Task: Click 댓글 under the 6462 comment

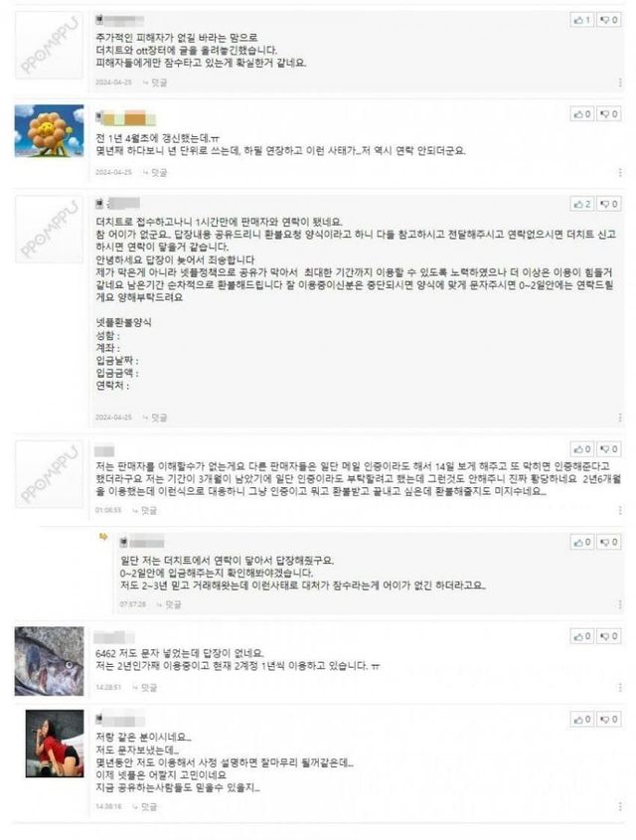Action: (145, 687)
